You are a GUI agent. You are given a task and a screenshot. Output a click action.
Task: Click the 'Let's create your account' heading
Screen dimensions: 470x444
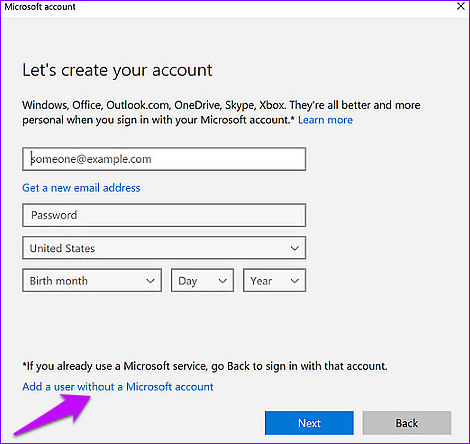point(117,70)
